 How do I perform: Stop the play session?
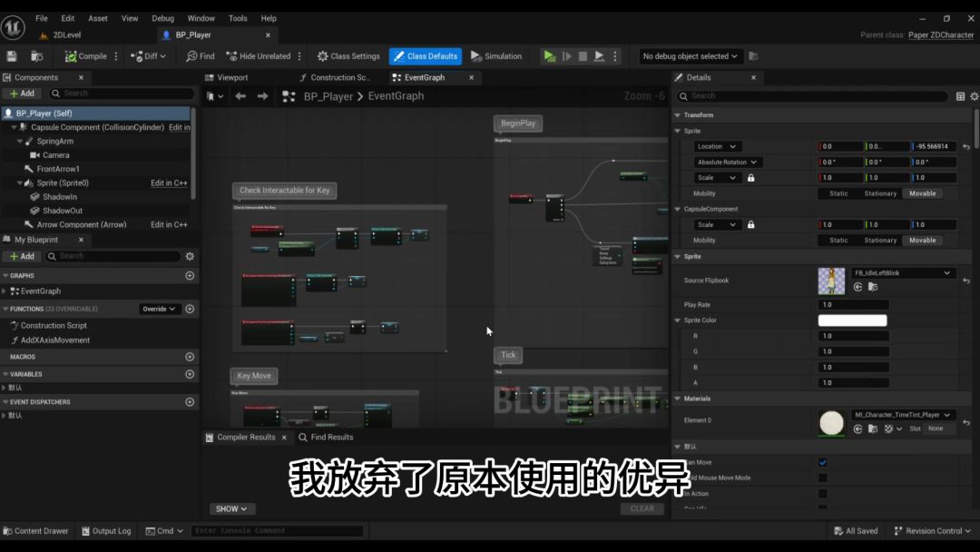pyautogui.click(x=583, y=56)
